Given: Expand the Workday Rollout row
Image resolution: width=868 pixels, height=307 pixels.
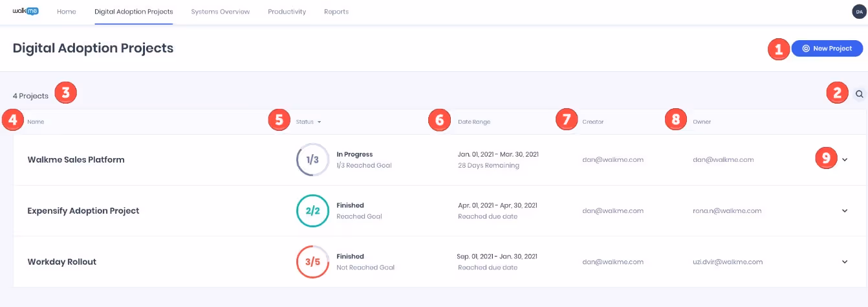Looking at the screenshot, I should click(845, 262).
